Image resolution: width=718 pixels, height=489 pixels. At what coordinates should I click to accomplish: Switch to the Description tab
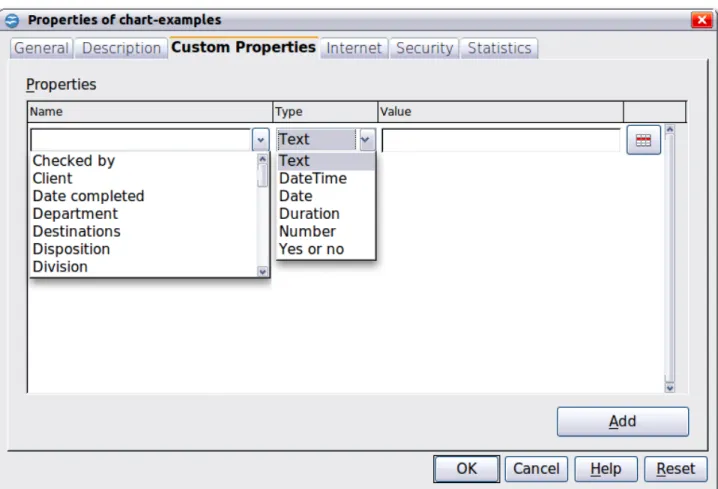coord(121,48)
